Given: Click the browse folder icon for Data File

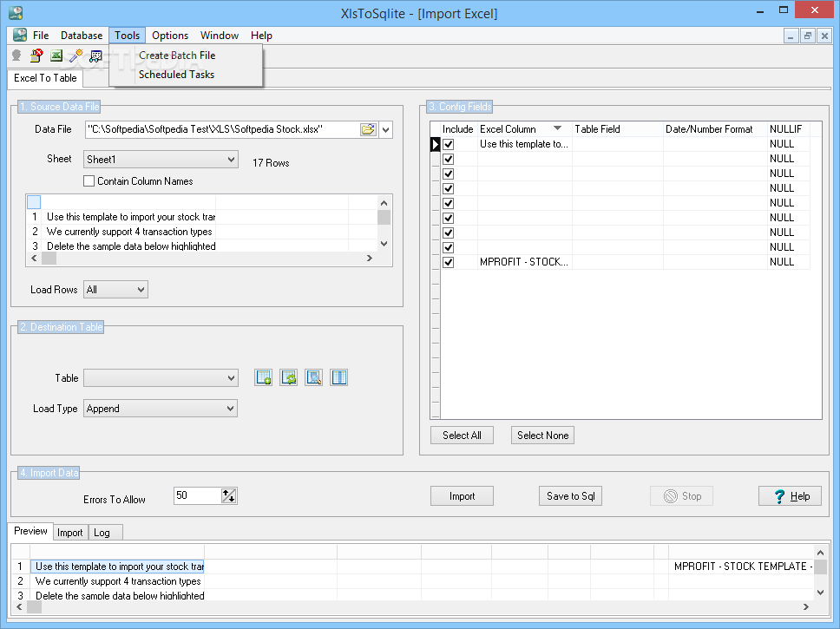Looking at the screenshot, I should click(x=368, y=129).
